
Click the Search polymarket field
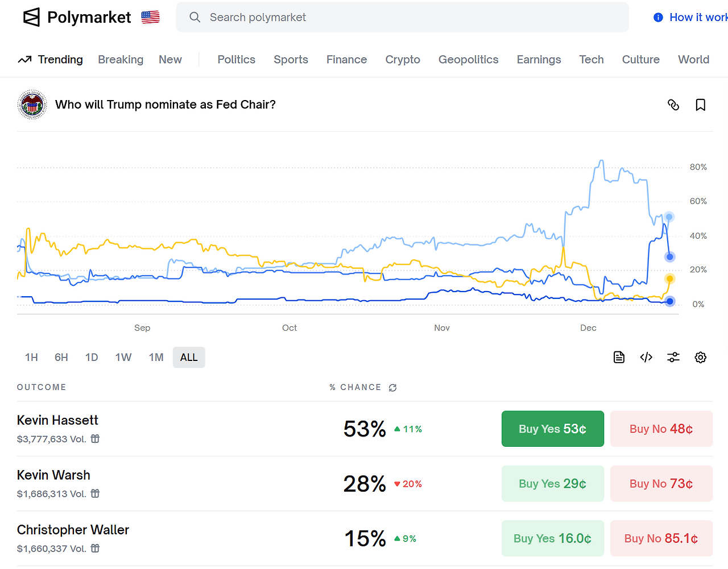point(402,18)
